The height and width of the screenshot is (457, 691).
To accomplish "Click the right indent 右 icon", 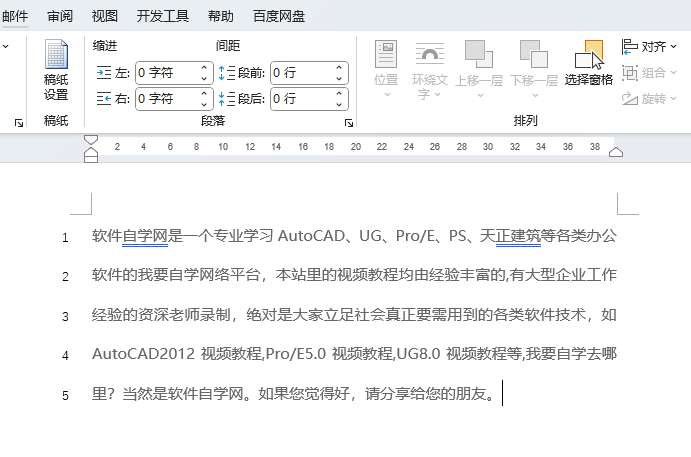I will [x=104, y=99].
